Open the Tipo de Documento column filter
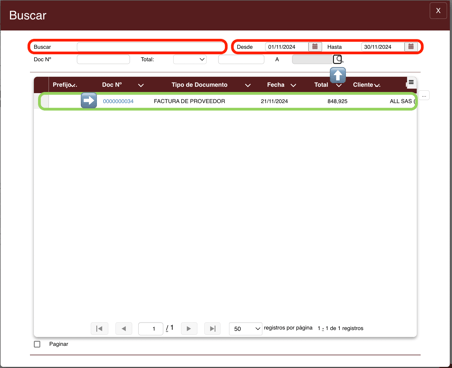Screen dimensions: 452x368 point(248,85)
